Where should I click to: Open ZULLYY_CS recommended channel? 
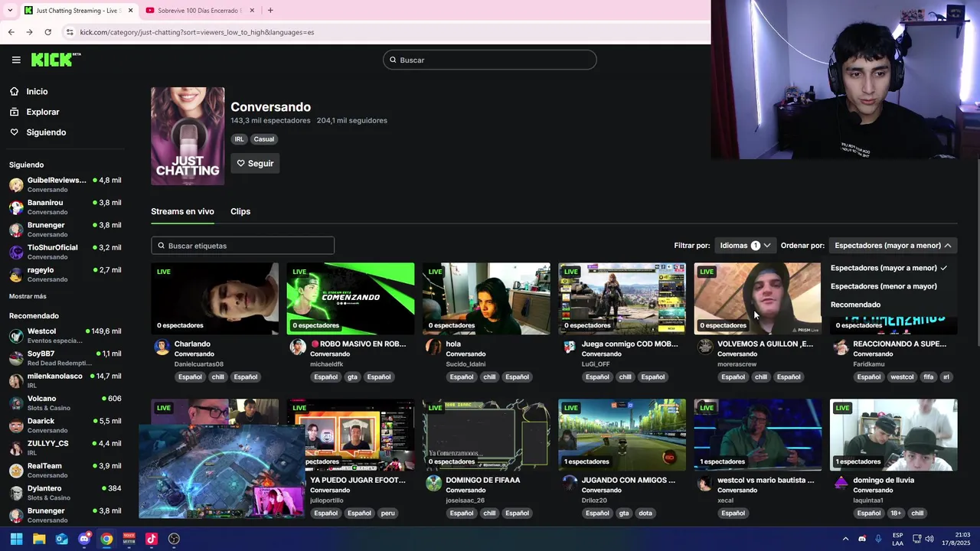65,448
